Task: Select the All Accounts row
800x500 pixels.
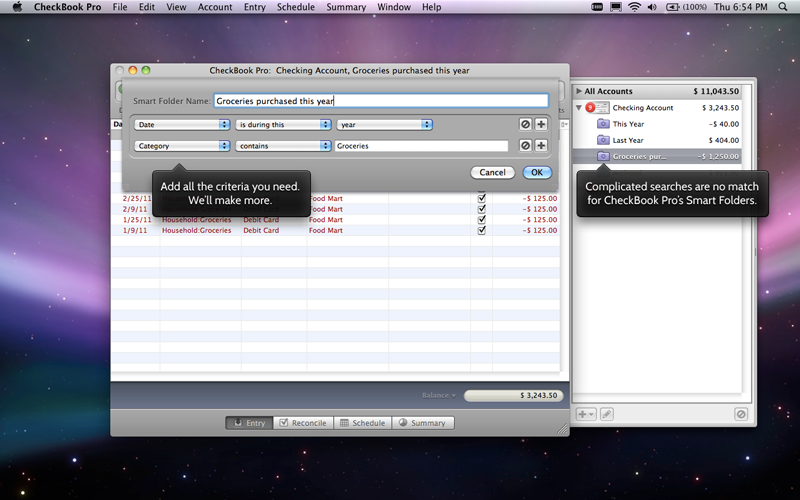Action: tap(657, 91)
